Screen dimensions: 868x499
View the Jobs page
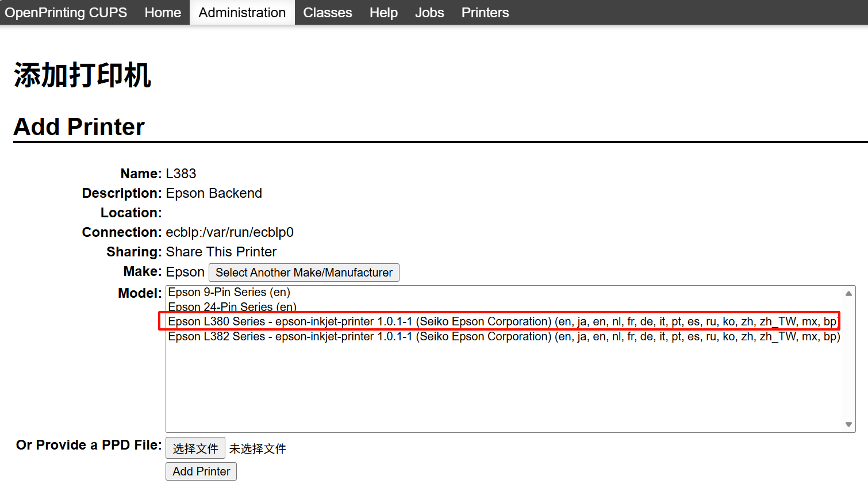(x=429, y=13)
